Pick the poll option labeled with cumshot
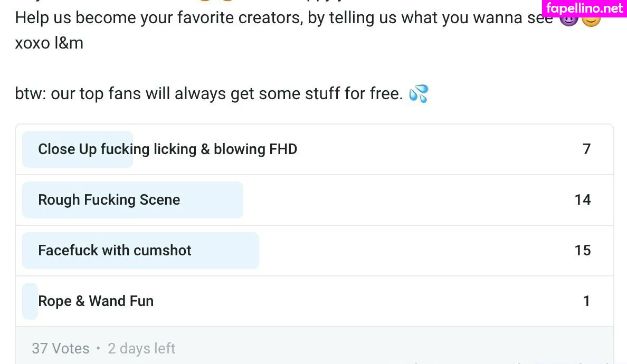627x364 pixels. (x=115, y=251)
